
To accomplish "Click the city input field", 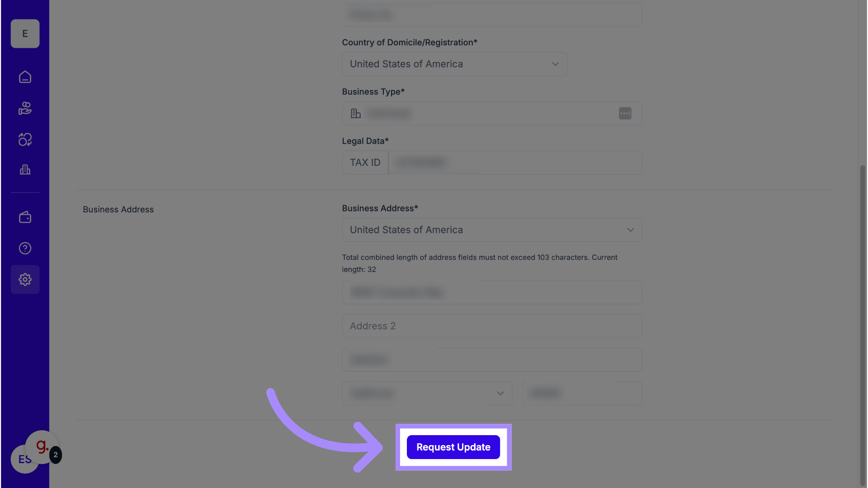I will (x=492, y=360).
